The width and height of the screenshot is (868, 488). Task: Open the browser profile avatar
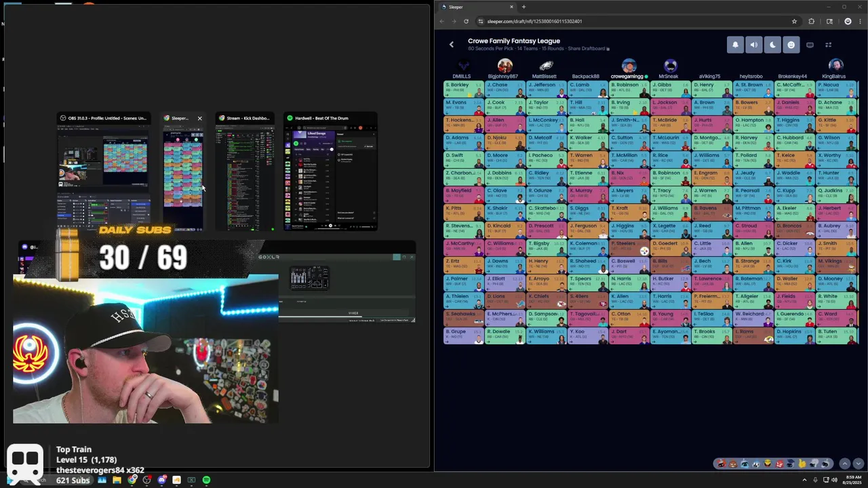[x=848, y=21]
